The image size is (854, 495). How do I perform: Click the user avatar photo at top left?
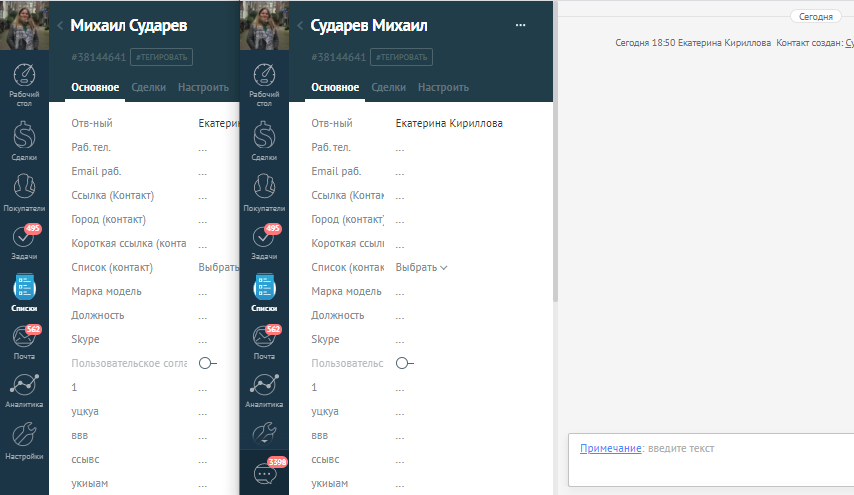[x=24, y=25]
